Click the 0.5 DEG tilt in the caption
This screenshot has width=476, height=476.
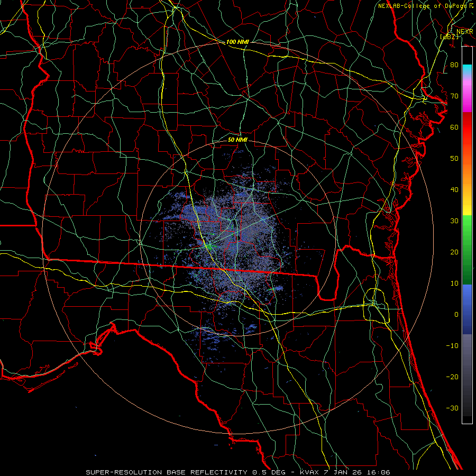tap(269, 472)
